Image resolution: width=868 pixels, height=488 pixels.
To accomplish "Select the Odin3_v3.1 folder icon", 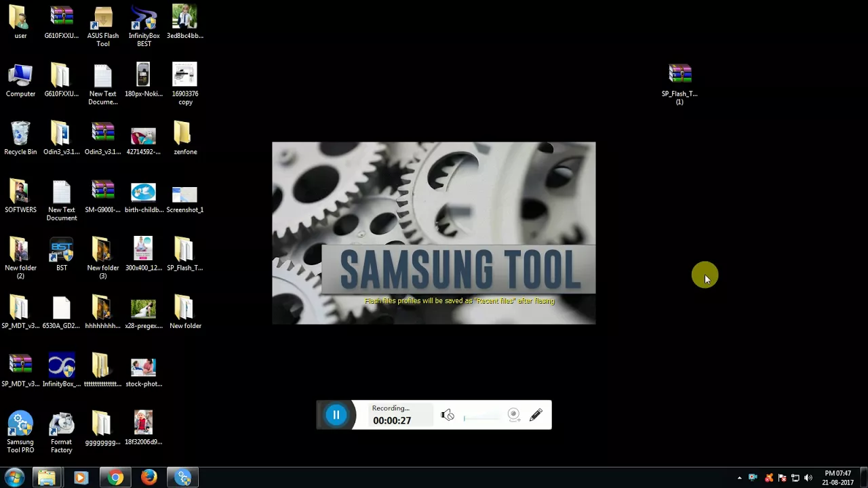I will 62,139.
